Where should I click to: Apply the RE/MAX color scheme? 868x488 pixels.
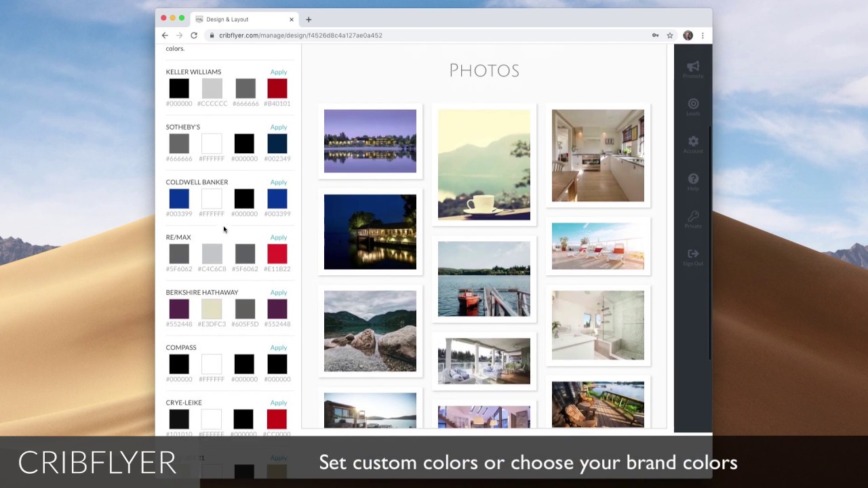pos(278,237)
